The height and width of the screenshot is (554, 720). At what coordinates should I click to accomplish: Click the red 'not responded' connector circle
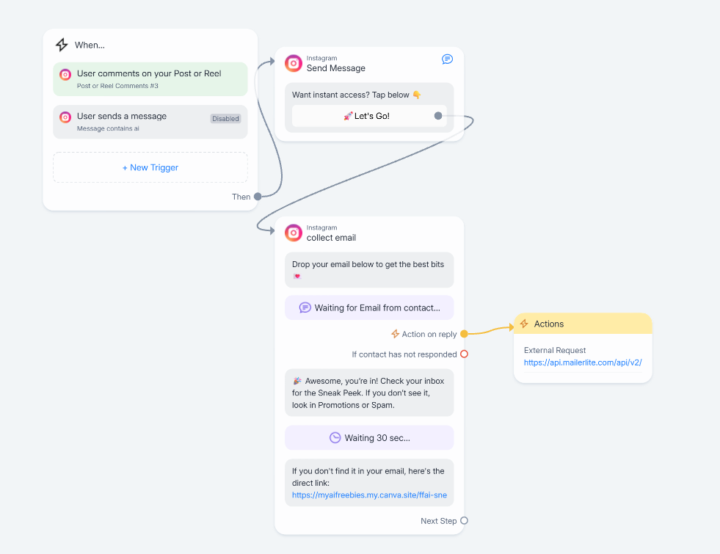pyautogui.click(x=464, y=354)
